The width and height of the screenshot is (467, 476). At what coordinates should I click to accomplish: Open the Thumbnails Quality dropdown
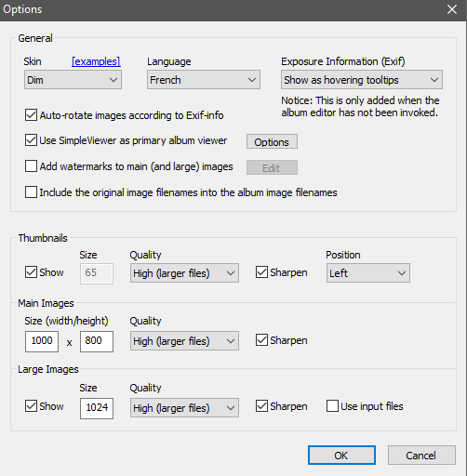coord(184,273)
